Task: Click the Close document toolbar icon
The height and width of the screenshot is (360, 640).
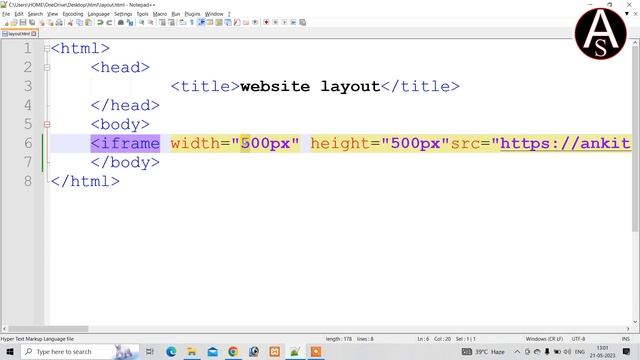Action: point(42,22)
